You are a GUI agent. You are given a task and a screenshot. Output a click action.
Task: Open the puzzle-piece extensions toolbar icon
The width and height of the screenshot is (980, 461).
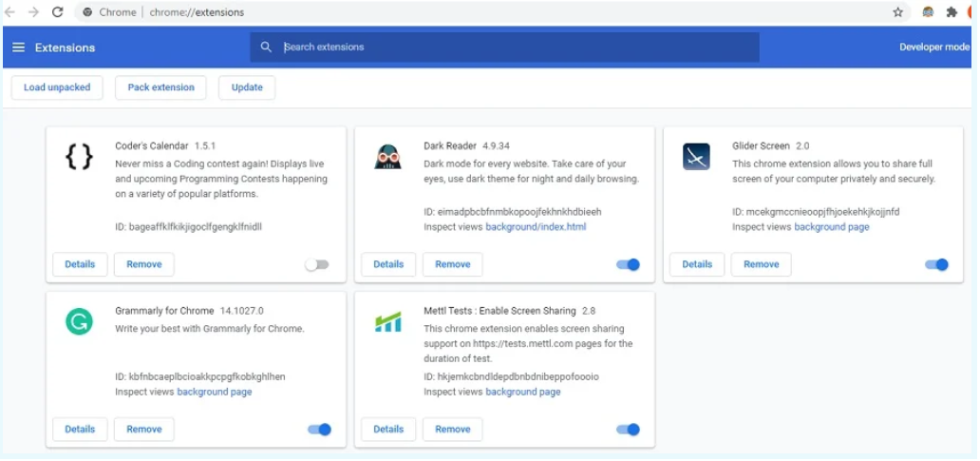pos(952,12)
